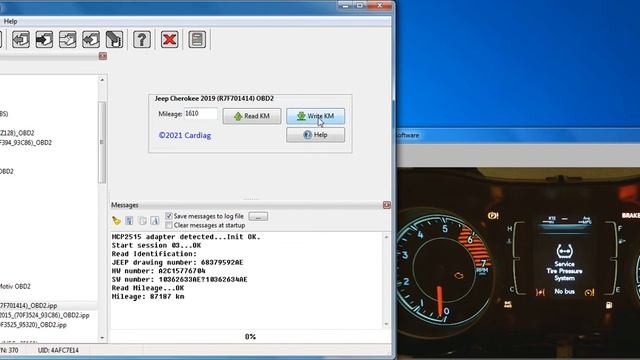640x360 pixels.
Task: Click the black right-arrow write toolbar icon
Action: (x=44, y=40)
